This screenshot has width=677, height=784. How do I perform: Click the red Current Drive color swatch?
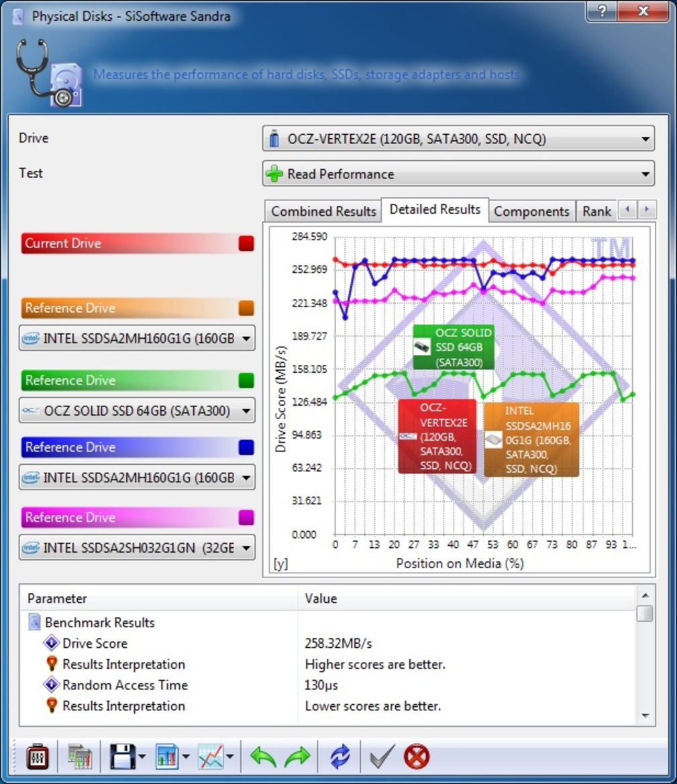(246, 243)
